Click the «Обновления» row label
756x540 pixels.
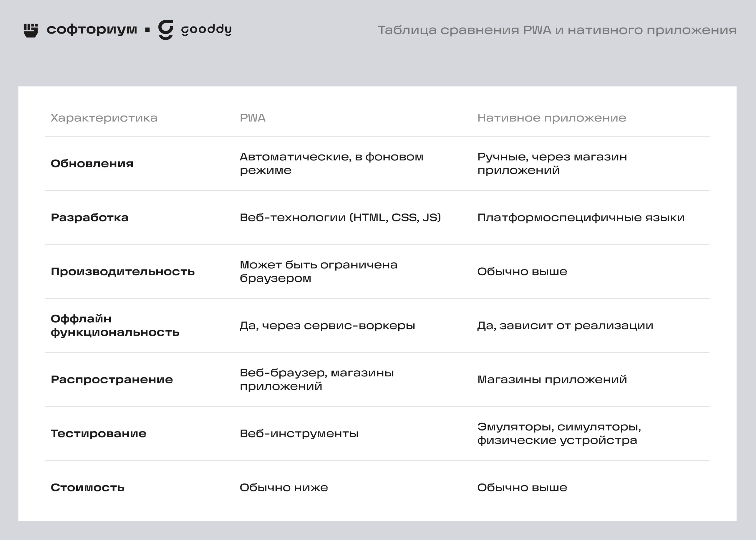(x=92, y=163)
